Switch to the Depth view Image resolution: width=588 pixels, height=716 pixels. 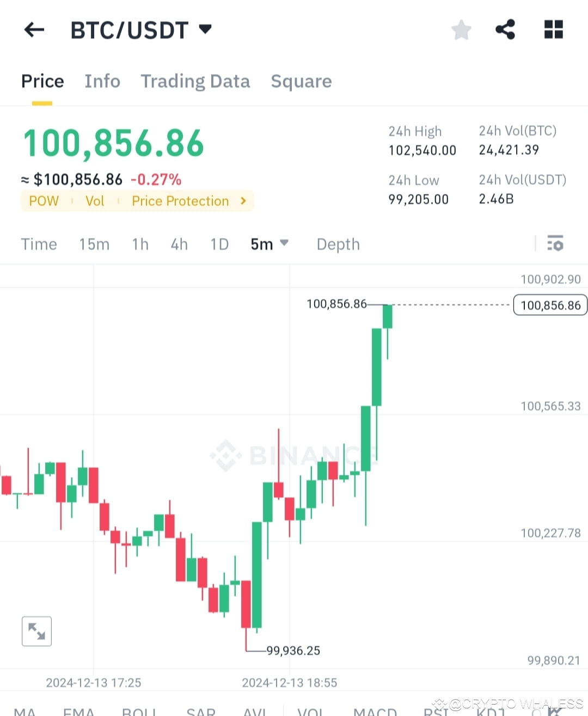[x=338, y=244]
